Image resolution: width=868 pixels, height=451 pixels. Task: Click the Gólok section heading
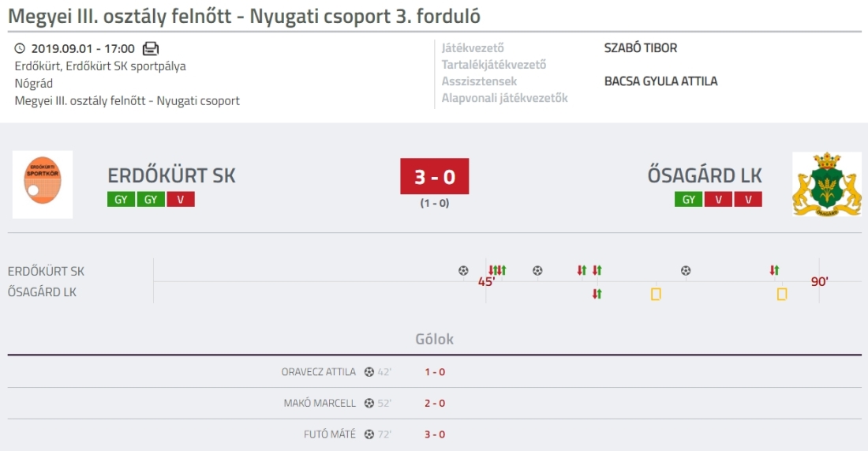[435, 339]
